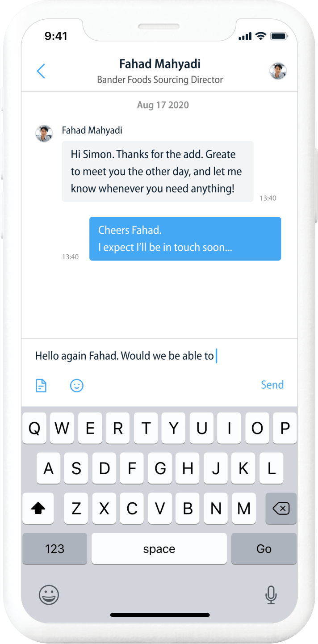Switch to the 123 numeric keyboard

click(55, 549)
